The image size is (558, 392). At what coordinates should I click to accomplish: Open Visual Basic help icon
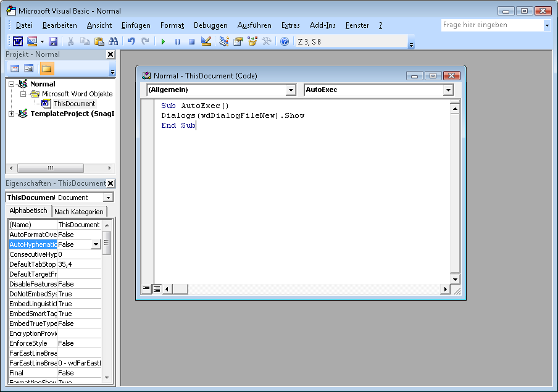tap(285, 41)
